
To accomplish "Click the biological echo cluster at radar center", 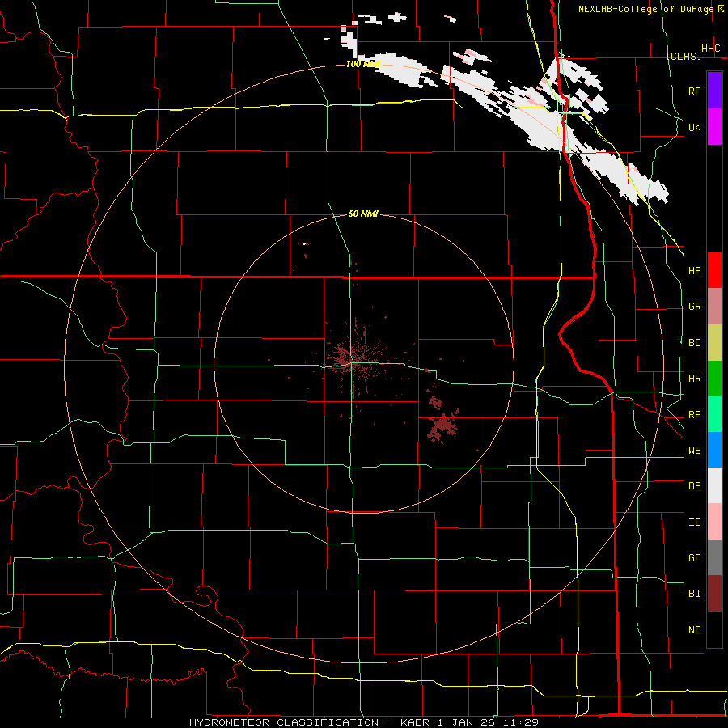I will coord(355,360).
